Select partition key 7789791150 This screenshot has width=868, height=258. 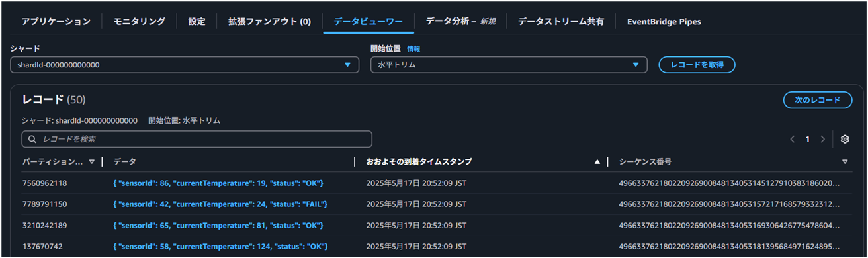coord(44,204)
